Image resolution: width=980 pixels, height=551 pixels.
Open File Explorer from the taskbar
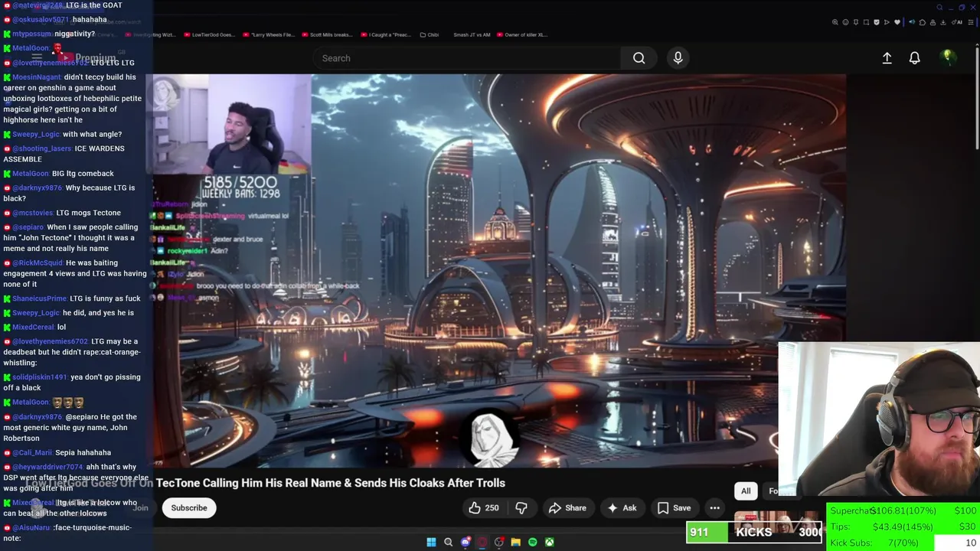point(515,542)
